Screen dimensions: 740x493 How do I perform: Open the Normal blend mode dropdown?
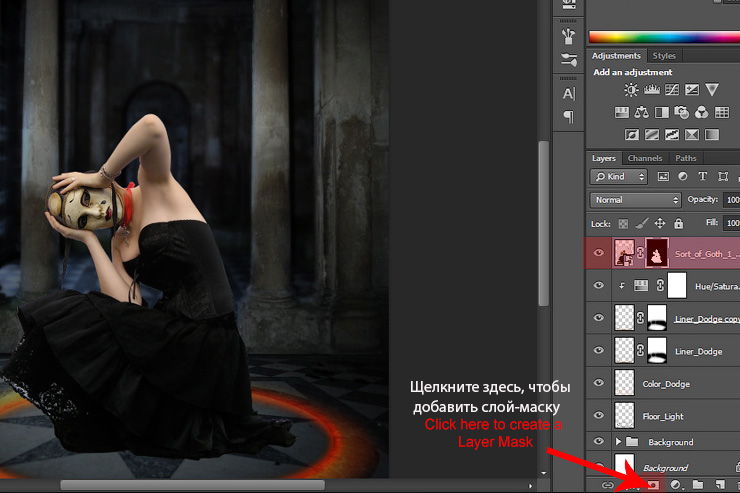[x=635, y=200]
